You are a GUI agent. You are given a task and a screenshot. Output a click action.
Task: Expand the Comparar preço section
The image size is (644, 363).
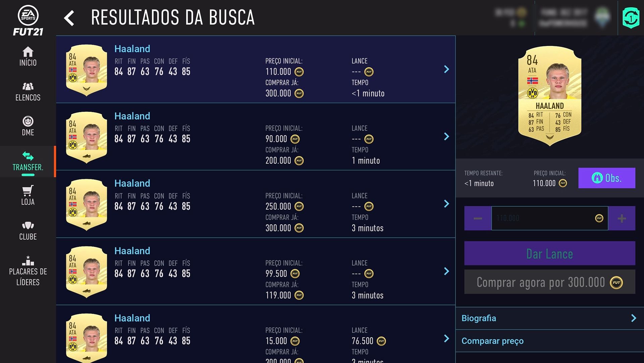click(x=549, y=341)
